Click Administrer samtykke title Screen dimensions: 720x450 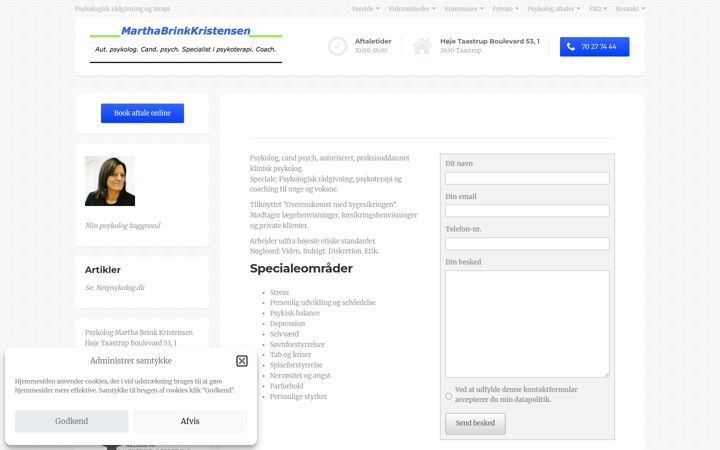coord(131,361)
